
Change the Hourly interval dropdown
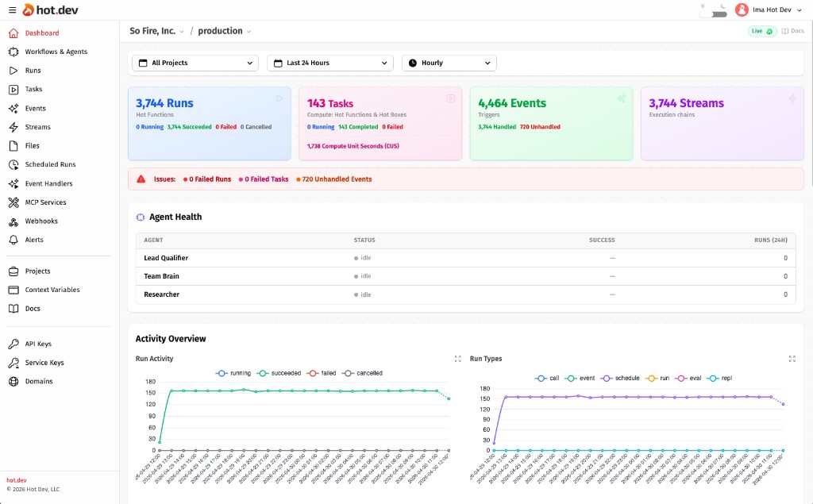pos(449,63)
